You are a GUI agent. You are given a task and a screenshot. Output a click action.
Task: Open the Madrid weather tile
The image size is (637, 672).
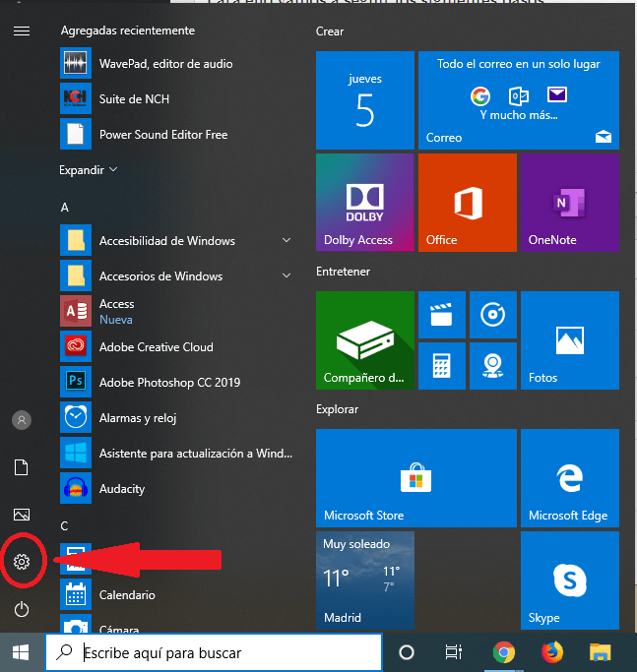(x=365, y=580)
